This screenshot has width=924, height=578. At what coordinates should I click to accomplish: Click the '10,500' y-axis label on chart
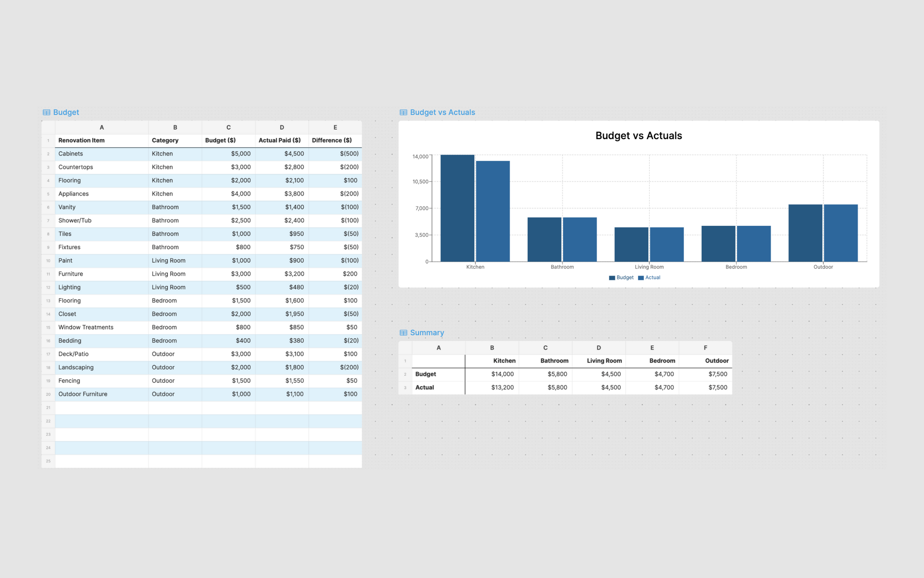coord(420,182)
